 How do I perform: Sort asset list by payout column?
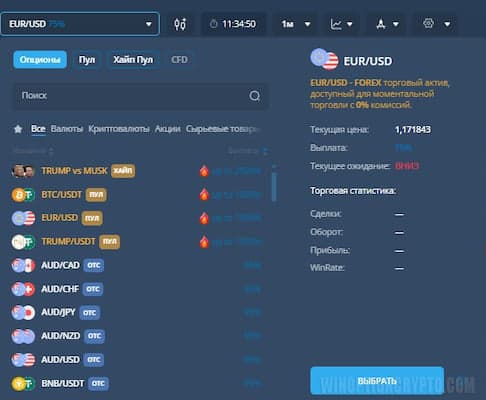pos(248,151)
